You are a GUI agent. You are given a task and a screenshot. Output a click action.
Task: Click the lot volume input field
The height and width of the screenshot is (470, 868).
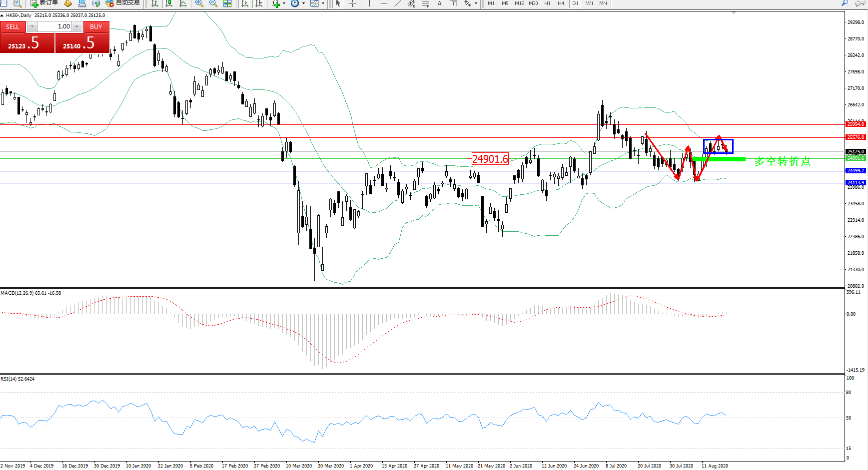(x=55, y=26)
